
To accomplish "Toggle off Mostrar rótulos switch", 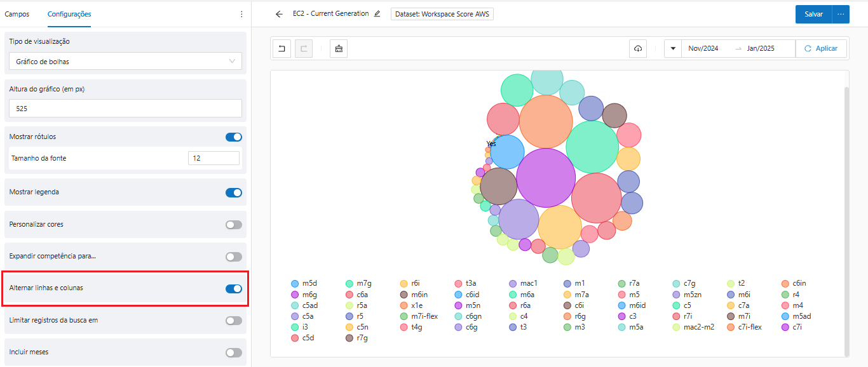I will (x=233, y=137).
